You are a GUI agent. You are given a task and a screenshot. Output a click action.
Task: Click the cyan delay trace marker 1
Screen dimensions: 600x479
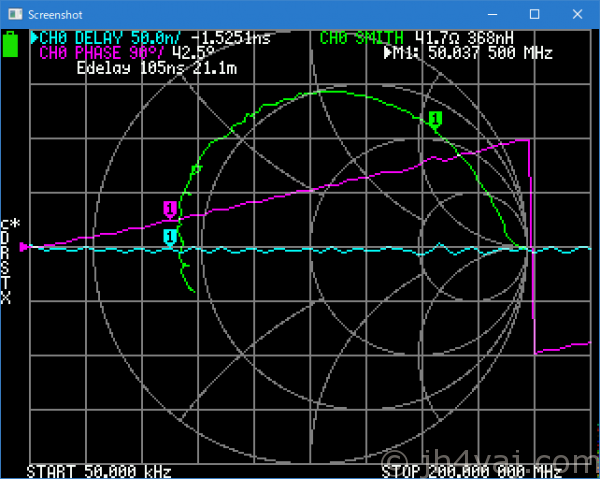170,237
